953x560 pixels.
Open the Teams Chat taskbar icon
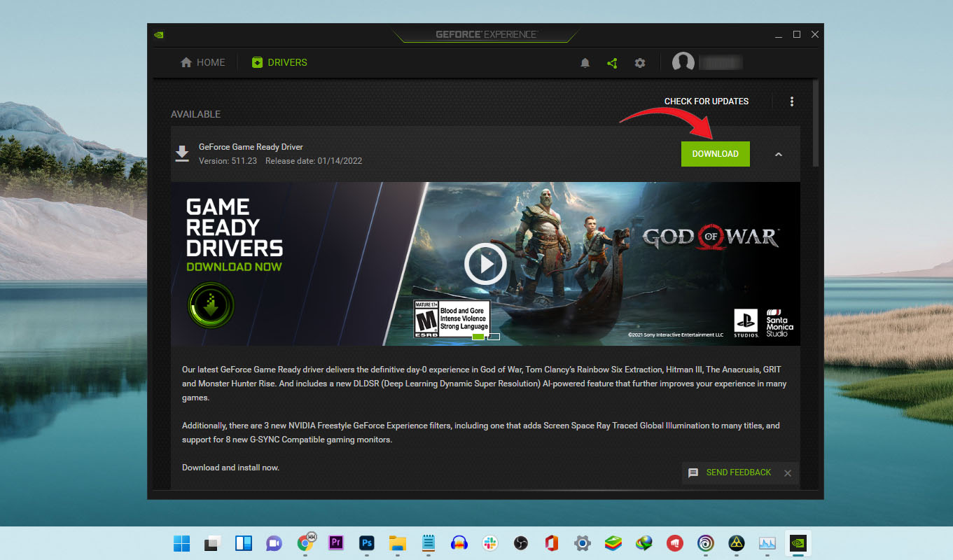pos(274,543)
